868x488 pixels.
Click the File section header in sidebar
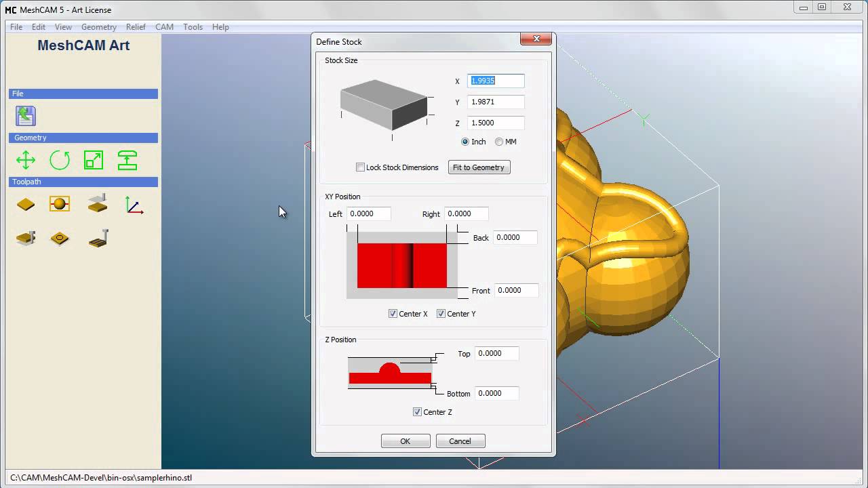[x=83, y=94]
